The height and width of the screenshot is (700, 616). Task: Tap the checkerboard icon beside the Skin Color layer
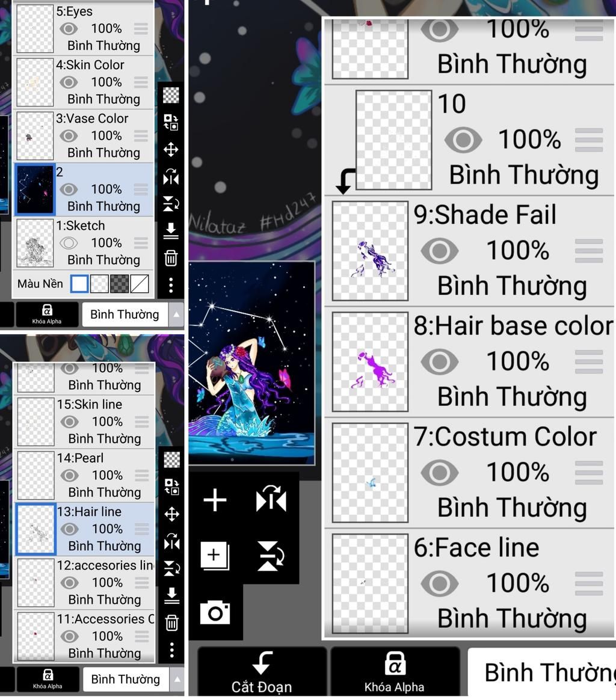(171, 95)
